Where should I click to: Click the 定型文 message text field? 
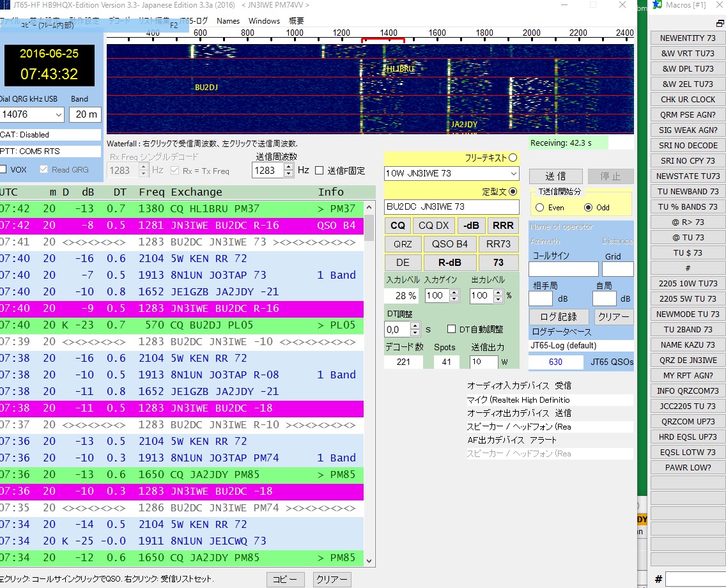tap(451, 206)
